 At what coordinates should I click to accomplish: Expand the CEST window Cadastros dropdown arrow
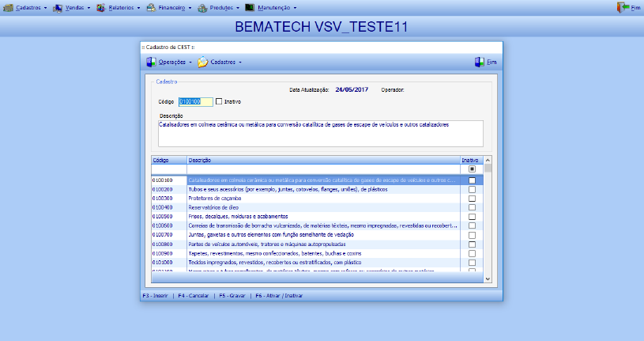click(240, 63)
